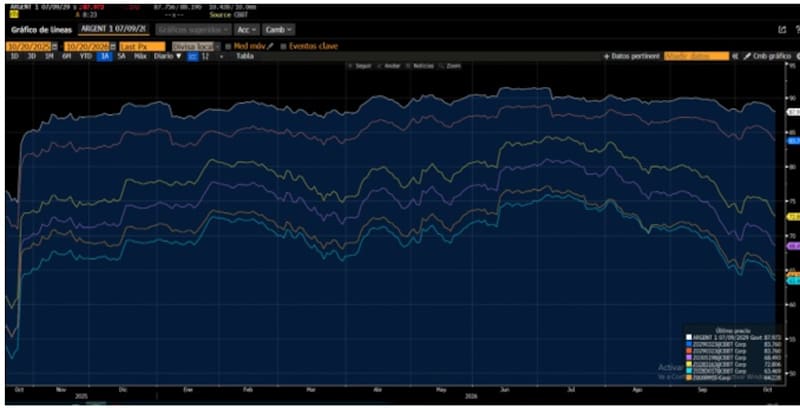The height and width of the screenshot is (408, 800).
Task: Open dropdown arrow next to chart type
Action: (x=221, y=57)
